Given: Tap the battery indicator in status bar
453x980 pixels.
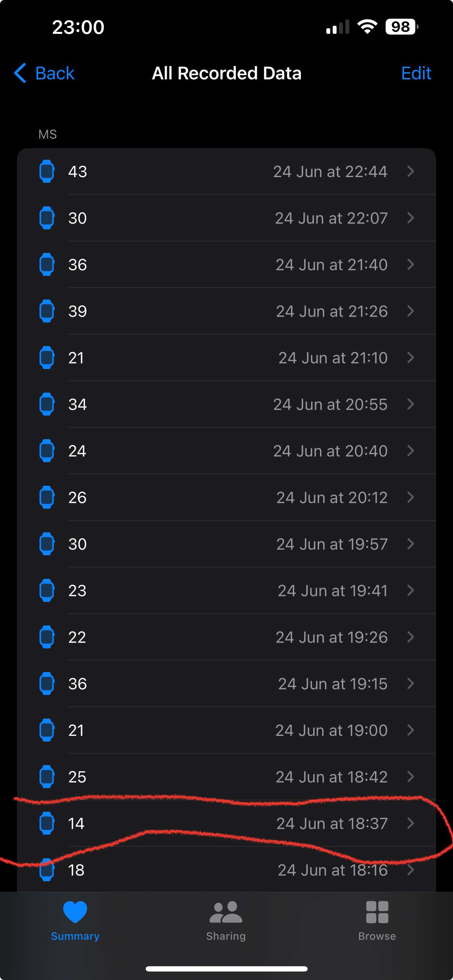Looking at the screenshot, I should pos(401,26).
